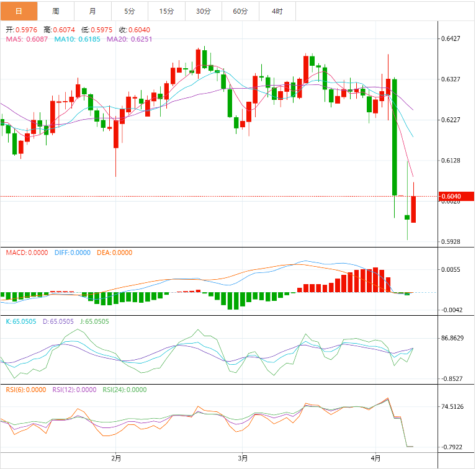Open the 4时 timeframe tab
476x469 pixels.
coord(277,11)
